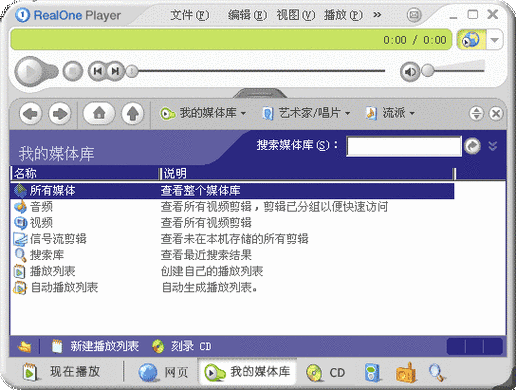The image size is (516, 390).
Task: Click 新建播放列表 button
Action: coord(96,346)
